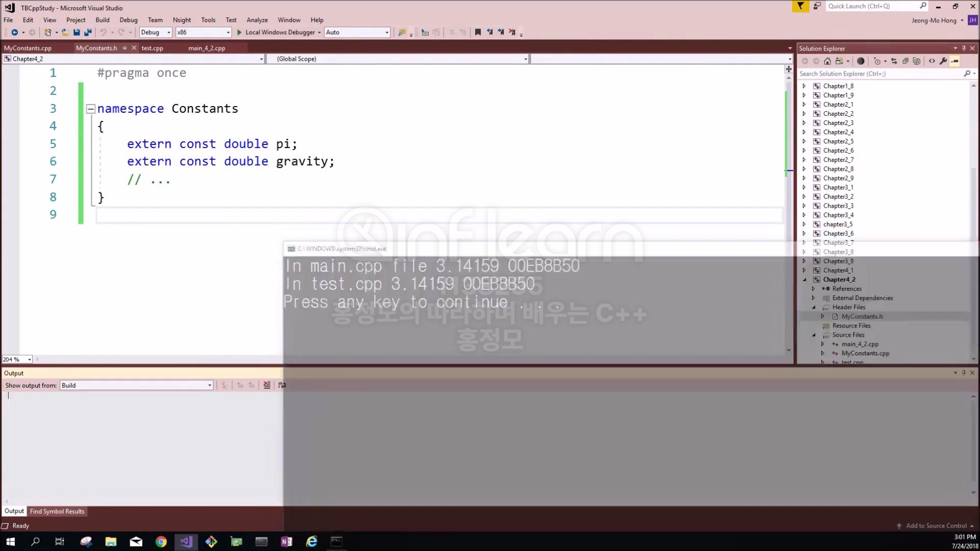Click the bookmark toolbar icon
This screenshot has width=980, height=551.
478,32
